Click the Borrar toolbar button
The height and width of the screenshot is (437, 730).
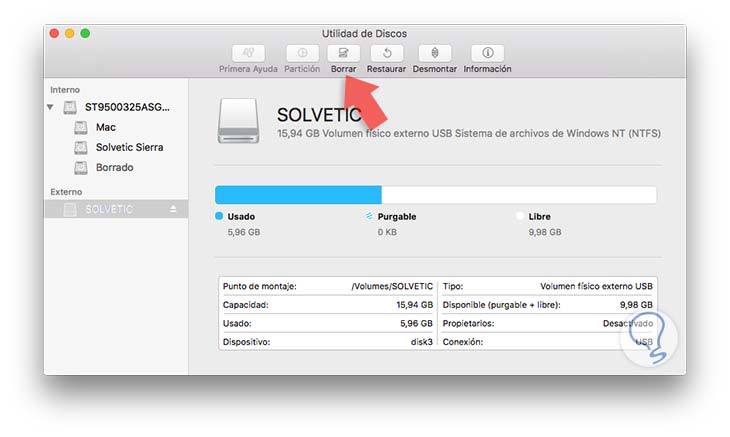tap(344, 53)
